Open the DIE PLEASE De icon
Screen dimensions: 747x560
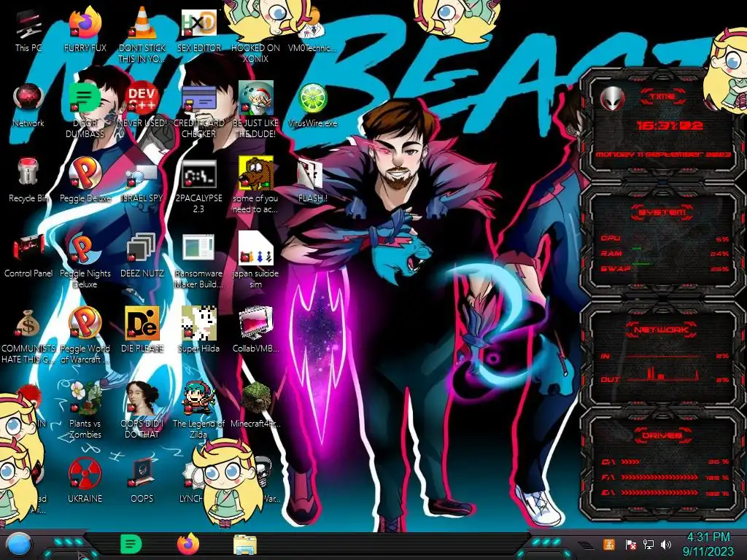[x=142, y=331]
